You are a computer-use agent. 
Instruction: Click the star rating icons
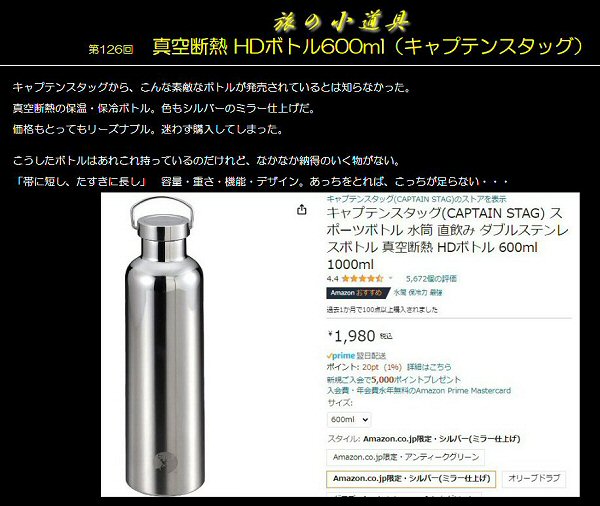362,279
